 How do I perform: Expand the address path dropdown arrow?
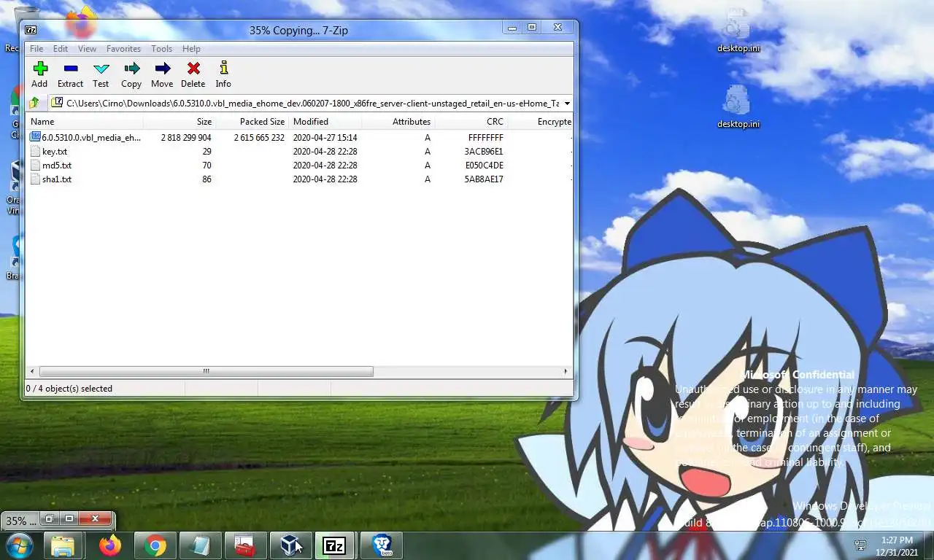(567, 104)
